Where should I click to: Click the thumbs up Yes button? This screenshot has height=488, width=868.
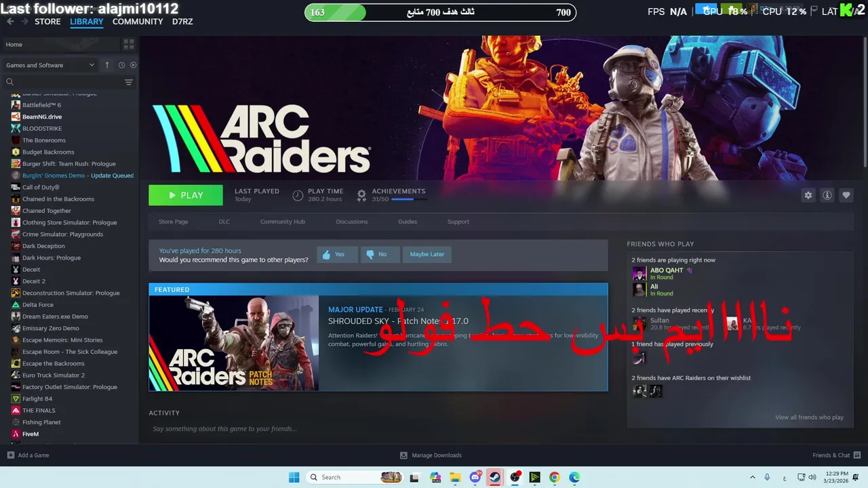[337, 254]
